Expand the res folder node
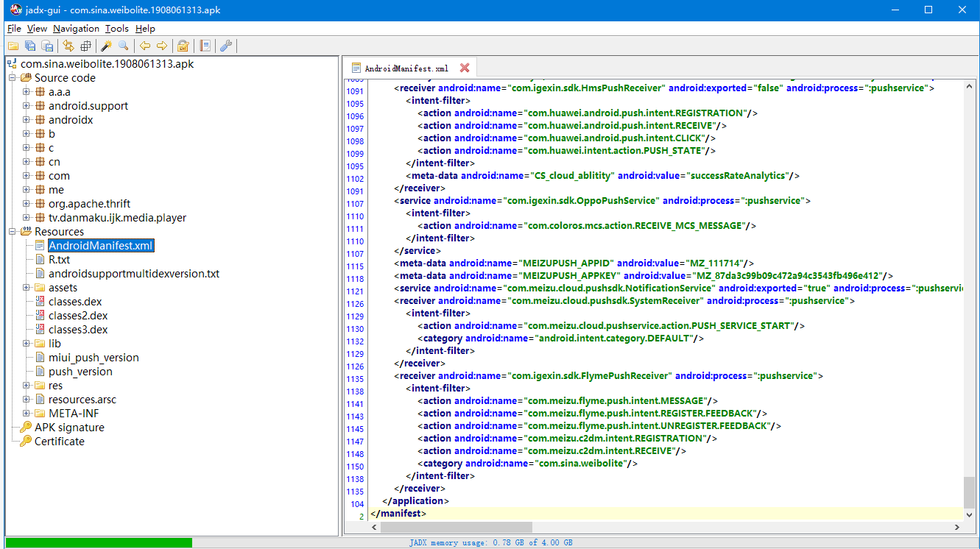 26,386
